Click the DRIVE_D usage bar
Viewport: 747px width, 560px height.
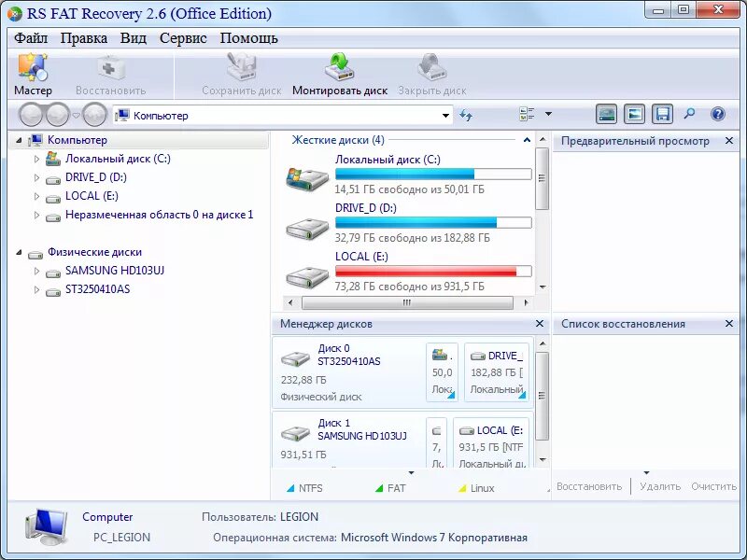433,222
